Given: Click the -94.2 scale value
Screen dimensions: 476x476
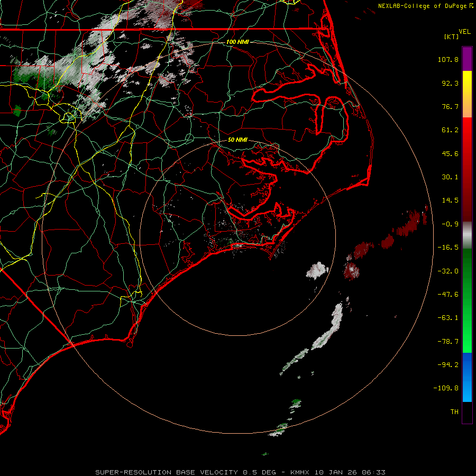Looking at the screenshot, I should [x=448, y=364].
